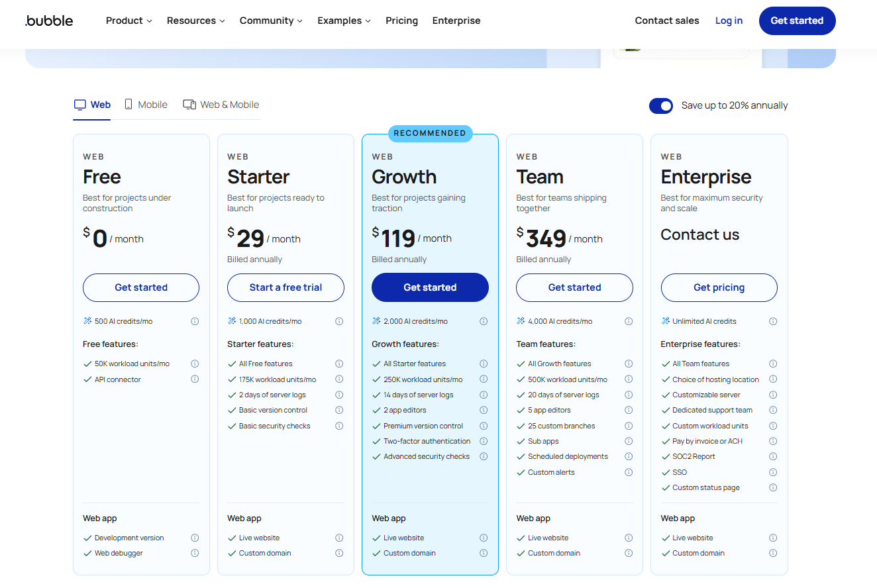877x588 pixels.
Task: Show info for Custom status page
Action: tap(773, 487)
